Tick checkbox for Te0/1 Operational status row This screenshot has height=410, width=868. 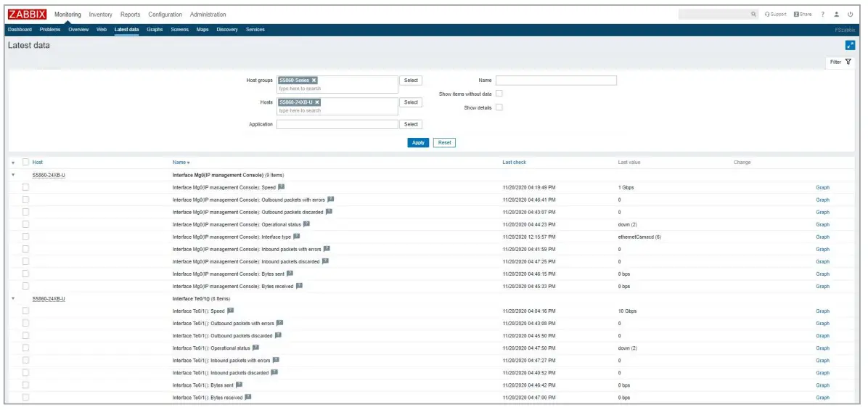pos(25,348)
